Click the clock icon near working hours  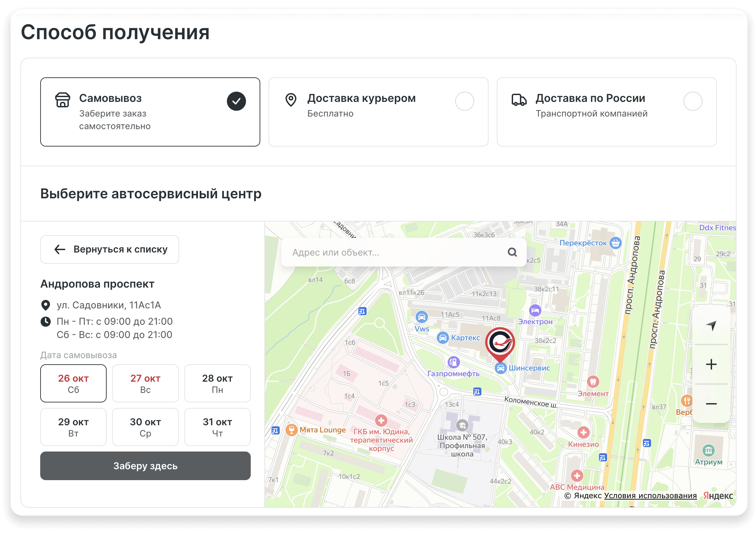(x=46, y=321)
